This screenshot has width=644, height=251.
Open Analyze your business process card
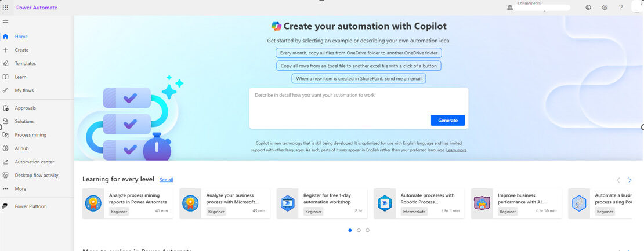coord(225,203)
